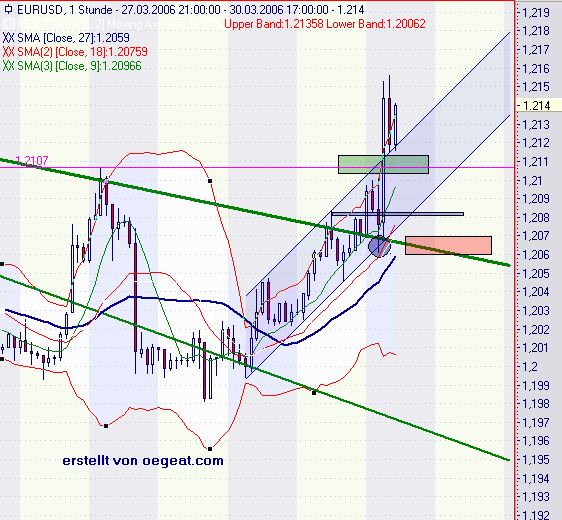Click the 1,215 price axis label
Screen dimensions: 562x520
click(536, 87)
